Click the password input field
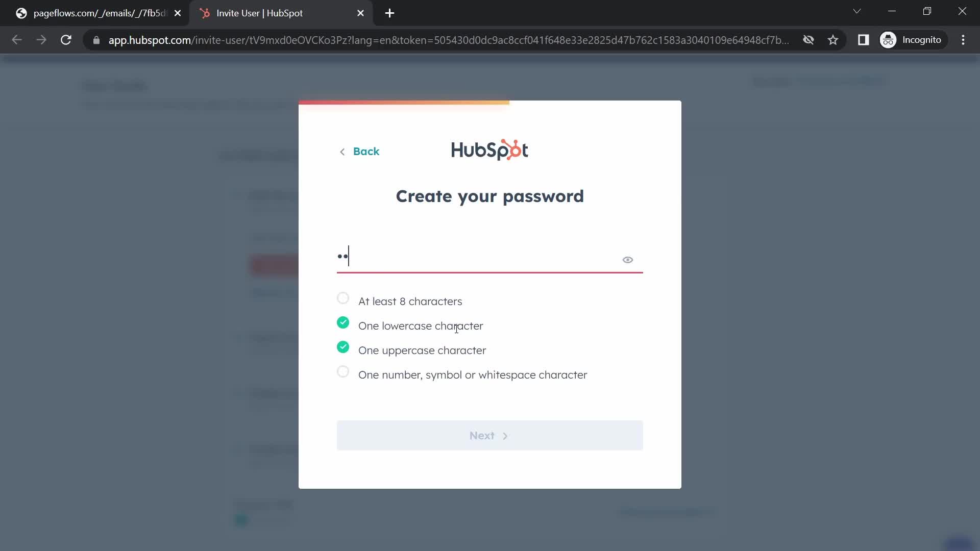Screen dimensions: 980x551 [490, 256]
